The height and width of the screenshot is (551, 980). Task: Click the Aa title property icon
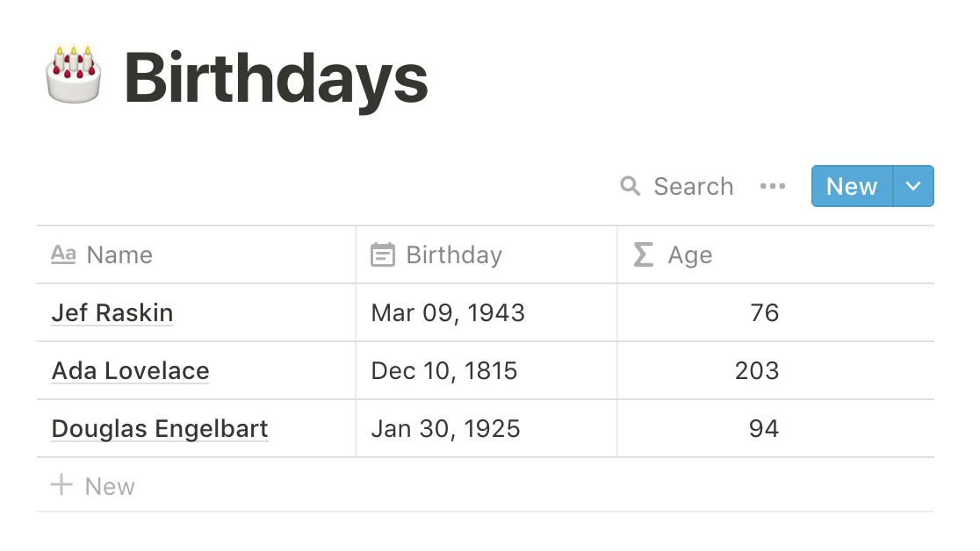coord(63,255)
